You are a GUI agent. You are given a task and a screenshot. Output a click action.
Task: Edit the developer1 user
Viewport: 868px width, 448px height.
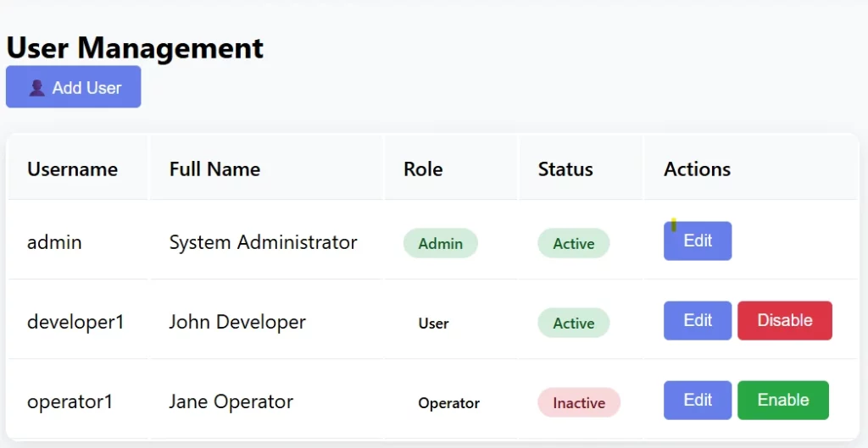coord(698,321)
